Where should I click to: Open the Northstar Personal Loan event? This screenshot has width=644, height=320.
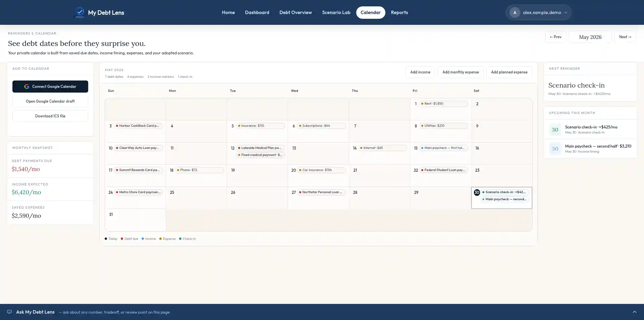pyautogui.click(x=322, y=192)
